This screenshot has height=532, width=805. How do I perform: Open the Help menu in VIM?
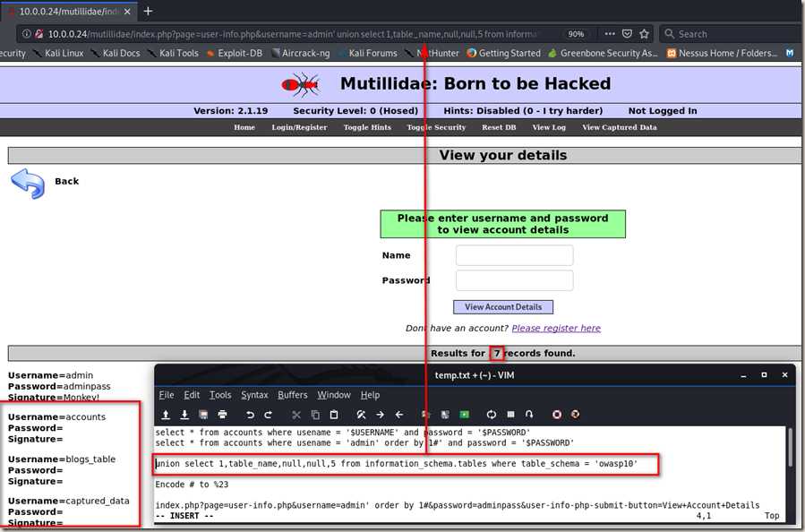click(370, 395)
